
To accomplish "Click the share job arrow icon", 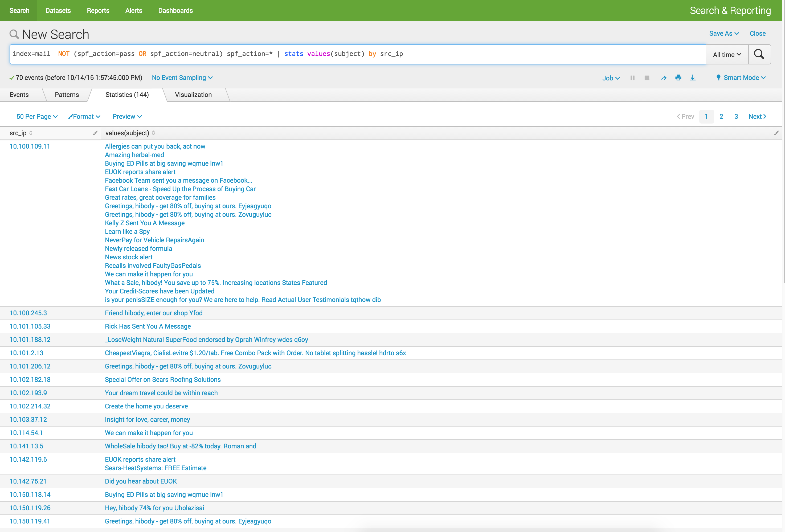I will pos(663,78).
